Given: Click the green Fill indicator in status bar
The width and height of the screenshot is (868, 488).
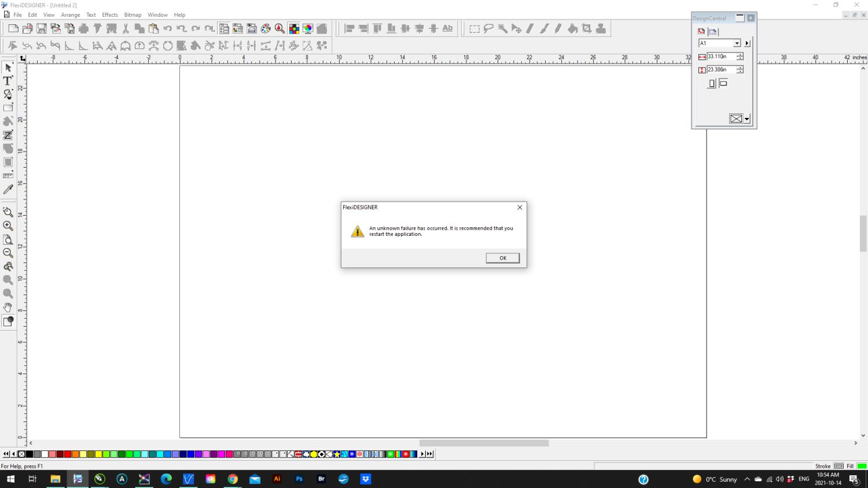Looking at the screenshot, I should 862,466.
